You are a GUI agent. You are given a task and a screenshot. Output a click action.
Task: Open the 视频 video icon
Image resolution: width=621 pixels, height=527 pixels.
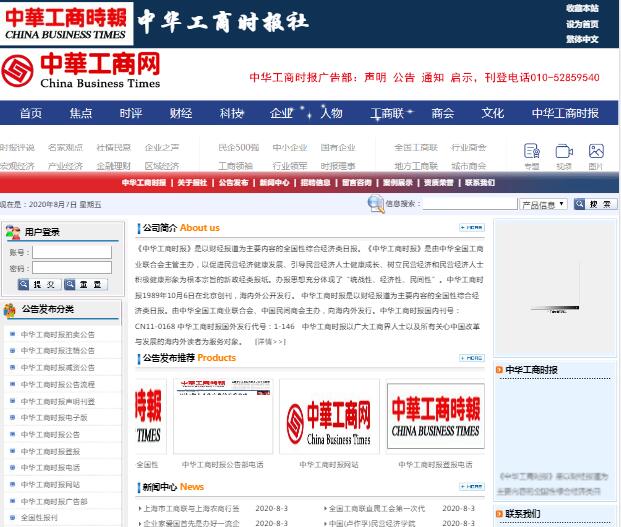pos(564,152)
